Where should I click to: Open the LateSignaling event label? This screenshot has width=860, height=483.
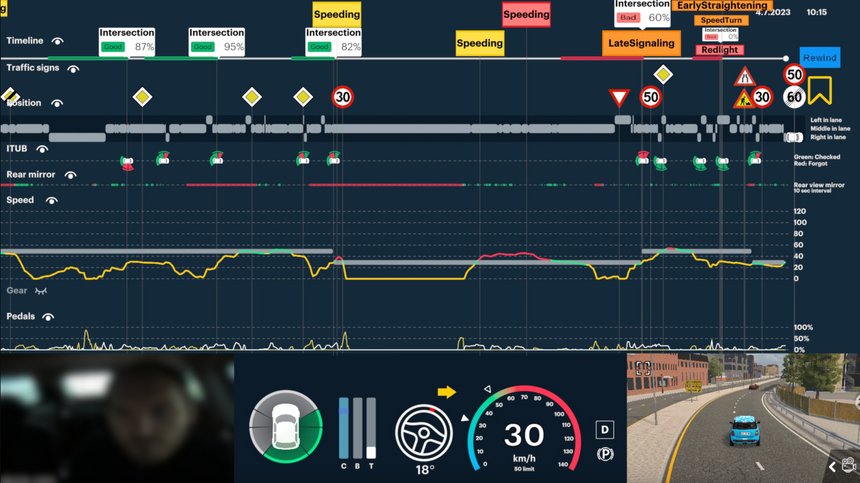(x=640, y=44)
